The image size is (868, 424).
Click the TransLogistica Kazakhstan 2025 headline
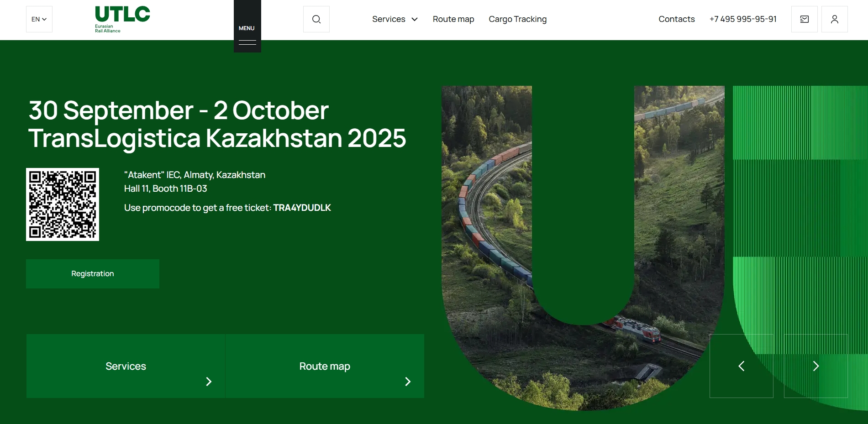click(x=217, y=138)
